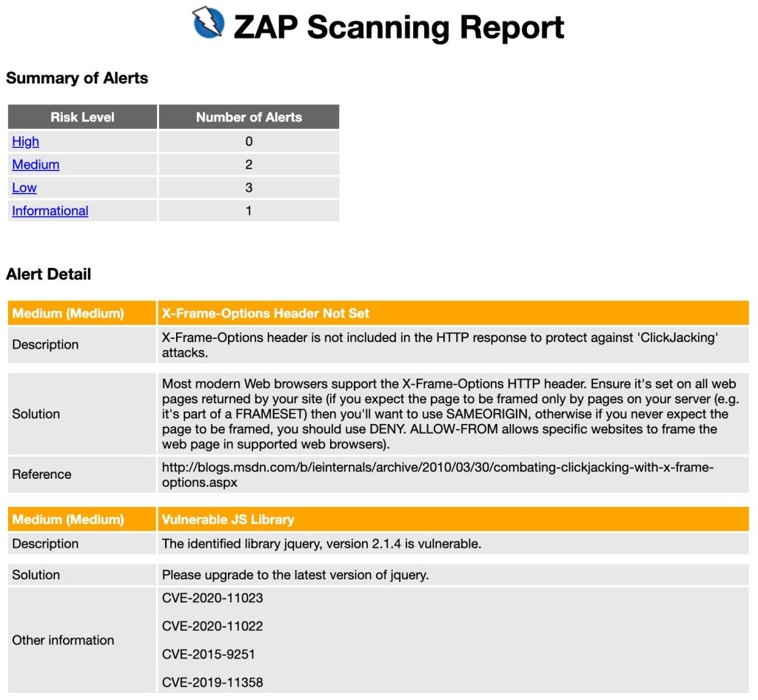Click the Solution row of the clickjacking alert
The height and width of the screenshot is (700, 758).
[35, 414]
